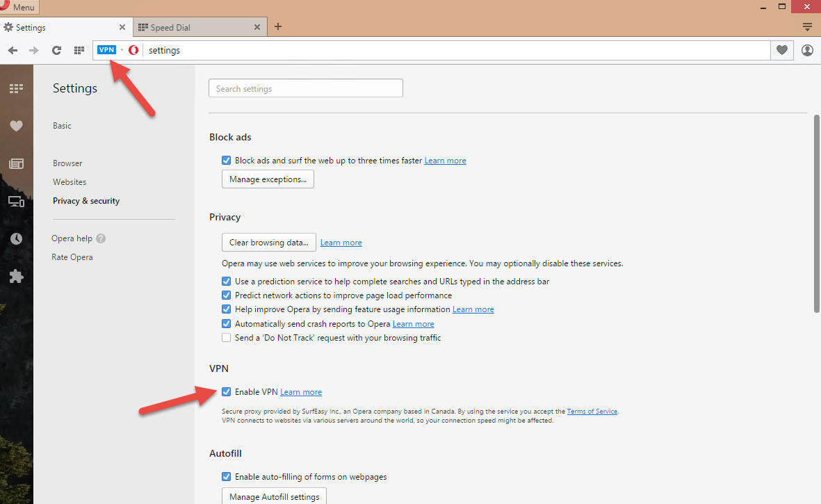
Task: Click the 'Privacy' section heading
Action: point(225,217)
